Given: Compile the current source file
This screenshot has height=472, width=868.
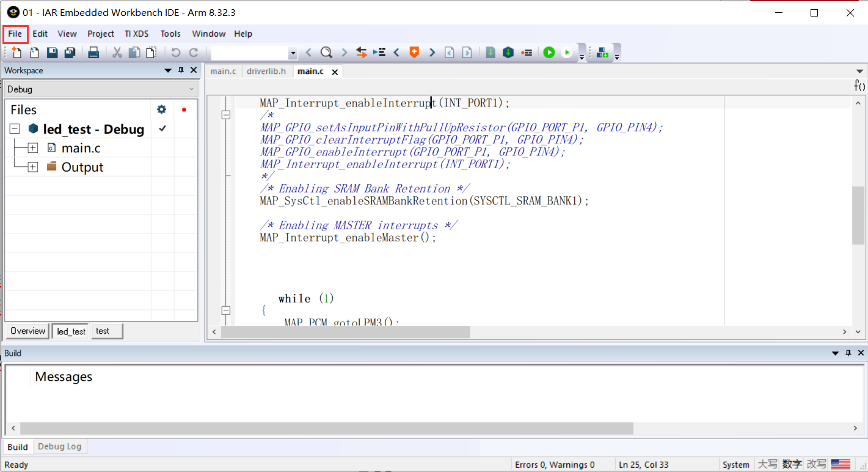Looking at the screenshot, I should (490, 53).
